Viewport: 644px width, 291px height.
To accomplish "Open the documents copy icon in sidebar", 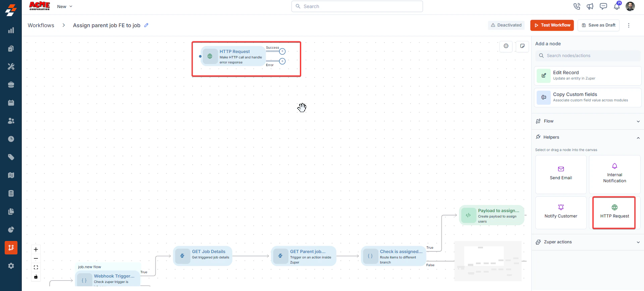I will pyautogui.click(x=11, y=211).
